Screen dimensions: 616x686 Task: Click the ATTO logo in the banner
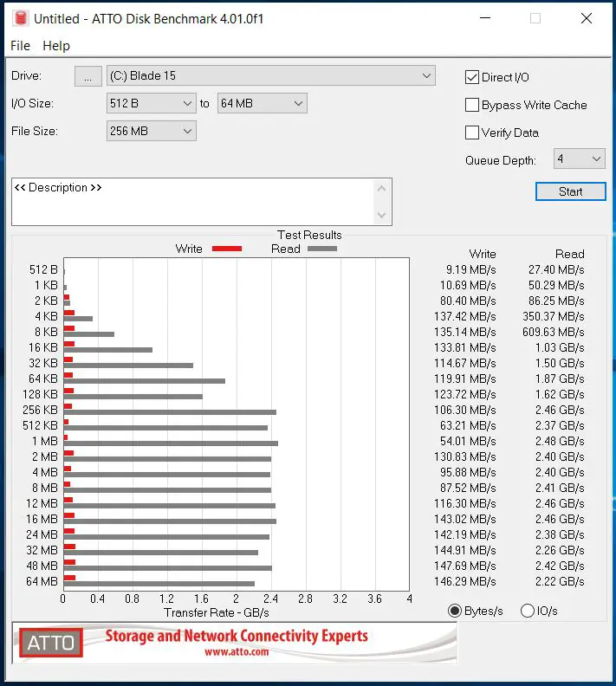(x=51, y=643)
